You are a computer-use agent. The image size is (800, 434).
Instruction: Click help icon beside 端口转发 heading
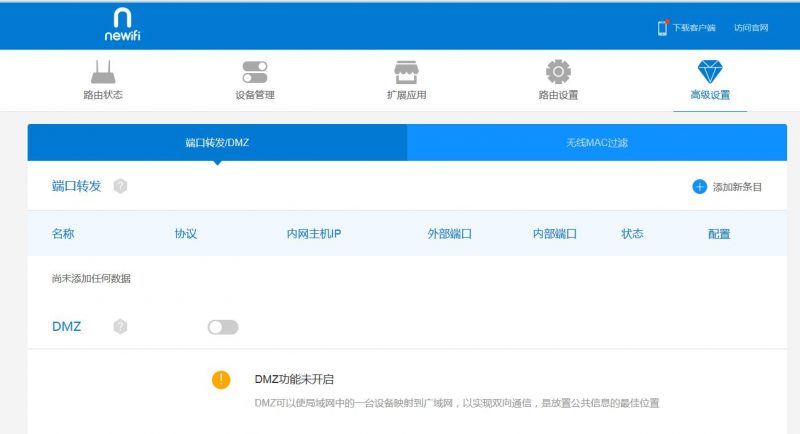[120, 186]
